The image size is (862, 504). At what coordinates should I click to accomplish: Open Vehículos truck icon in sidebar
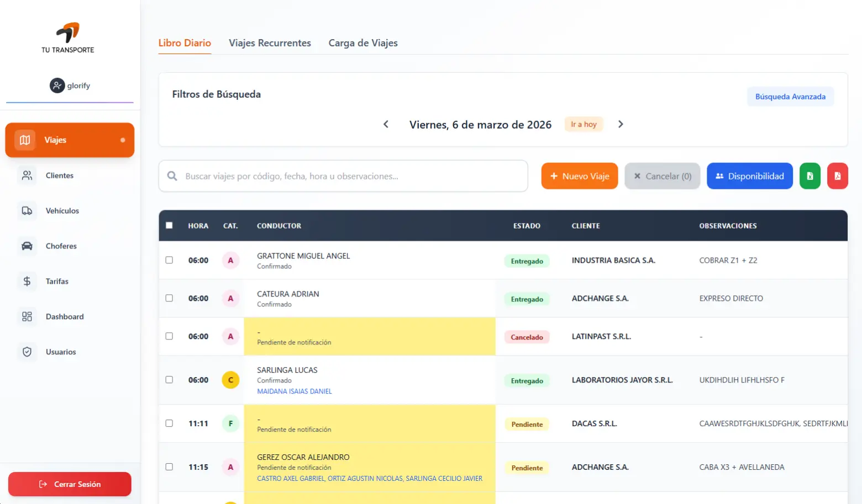click(x=27, y=211)
